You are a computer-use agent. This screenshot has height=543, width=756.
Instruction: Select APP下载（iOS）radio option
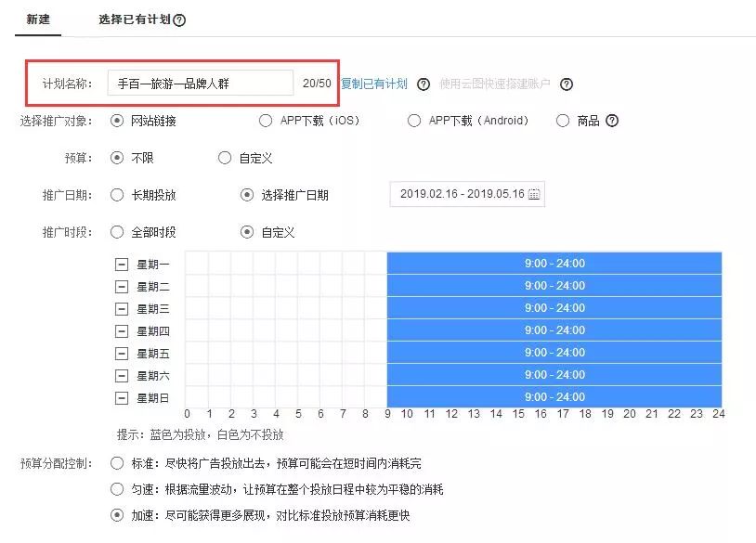click(x=266, y=121)
